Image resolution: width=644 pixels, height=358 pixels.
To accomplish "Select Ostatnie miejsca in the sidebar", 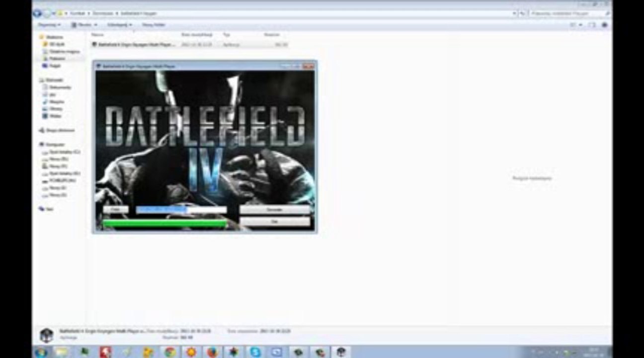I will 60,51.
